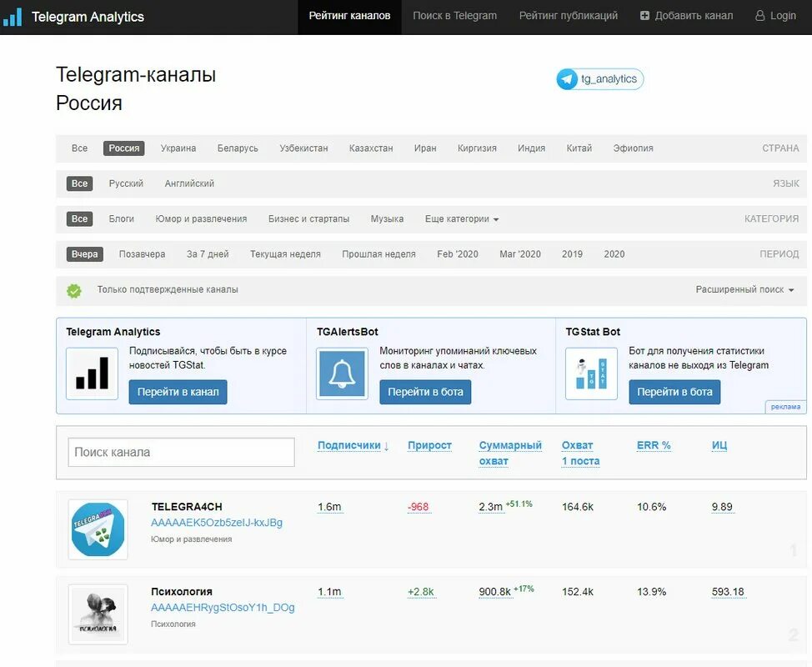The width and height of the screenshot is (812, 667).
Task: Click the plus icon beside Добавить канал
Action: coord(644,16)
